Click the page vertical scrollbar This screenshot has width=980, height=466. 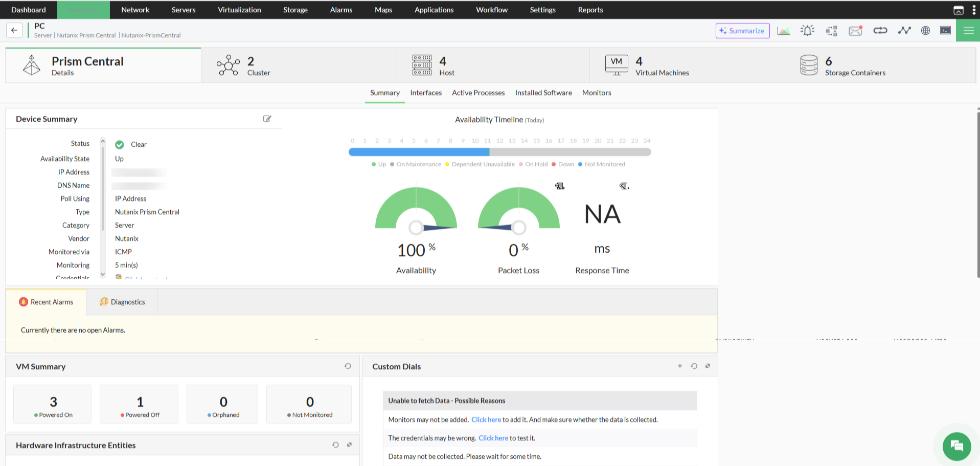click(978, 194)
